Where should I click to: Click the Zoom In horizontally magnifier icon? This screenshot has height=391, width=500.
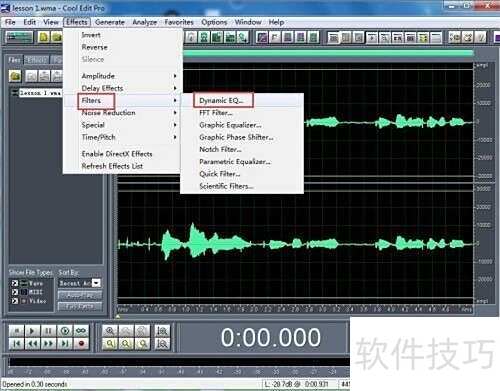click(x=109, y=331)
